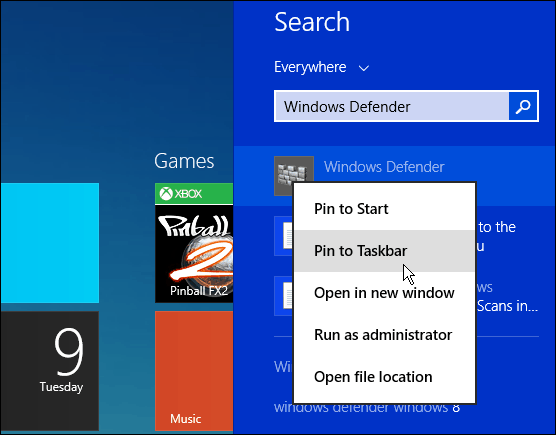Click inside the Windows Defender search box
The height and width of the screenshot is (435, 556).
pyautogui.click(x=391, y=106)
